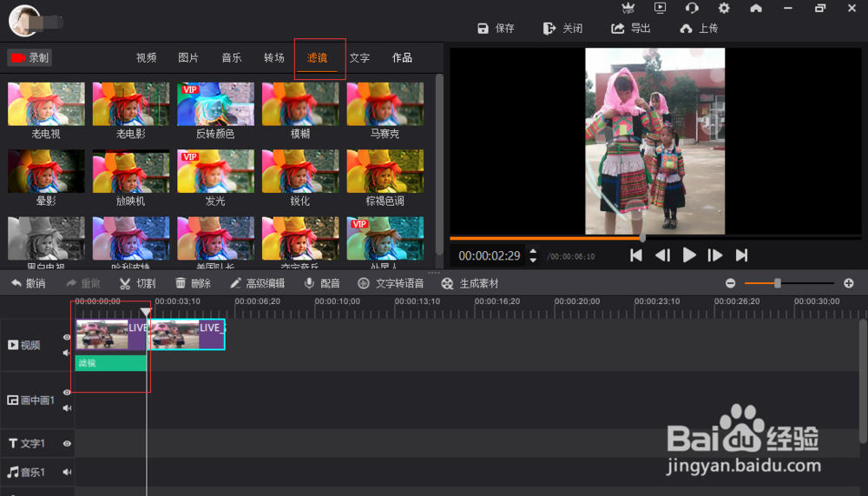Click the filter panel vertical scrollbar
This screenshot has width=868, height=496.
point(439,163)
